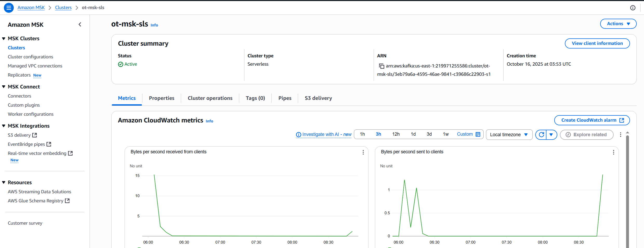This screenshot has width=644, height=248.
Task: Click View client information button
Action: click(x=597, y=44)
